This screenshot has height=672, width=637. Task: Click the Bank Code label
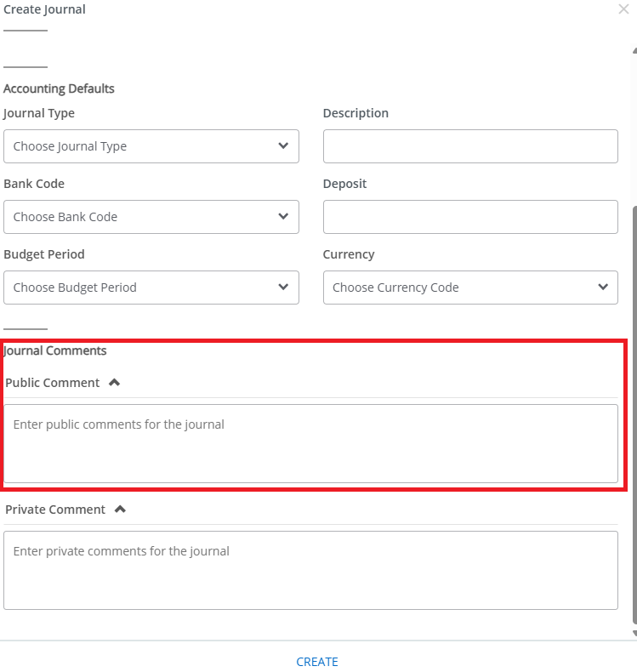pyautogui.click(x=34, y=184)
